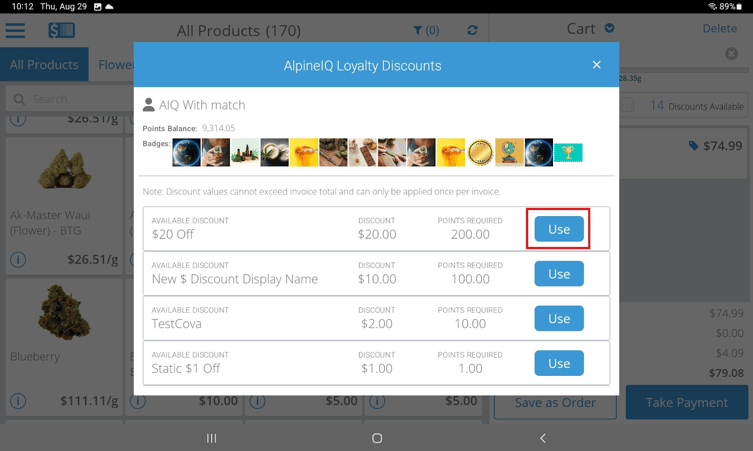
Task: Apply the TestCova discount
Action: [x=559, y=319]
